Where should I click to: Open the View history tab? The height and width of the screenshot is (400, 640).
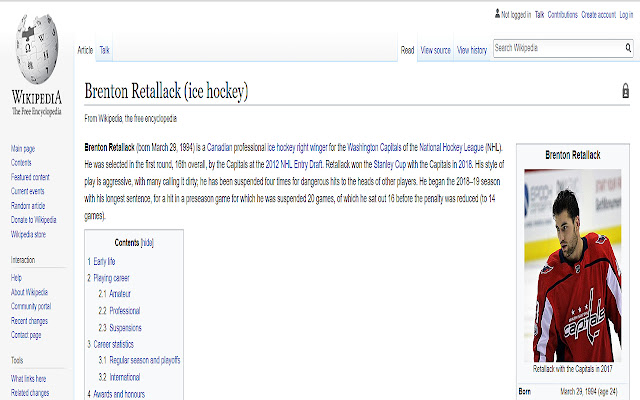coord(472,50)
